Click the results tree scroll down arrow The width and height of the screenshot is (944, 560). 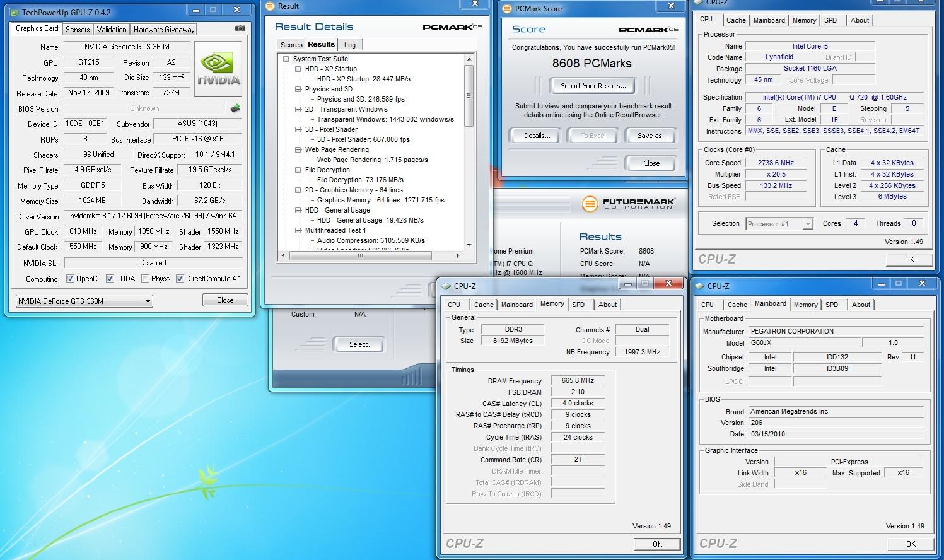pyautogui.click(x=469, y=245)
